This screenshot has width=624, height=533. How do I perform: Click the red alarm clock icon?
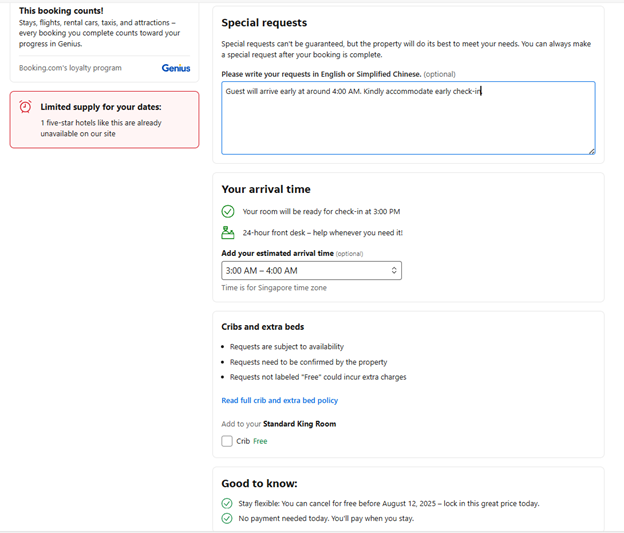click(x=25, y=107)
